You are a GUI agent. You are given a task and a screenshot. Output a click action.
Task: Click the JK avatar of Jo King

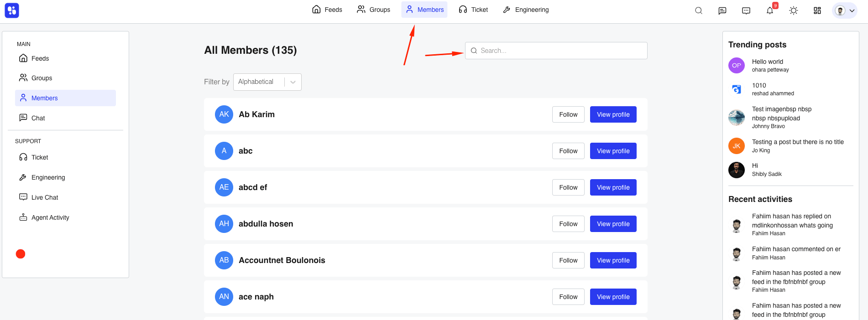click(737, 146)
